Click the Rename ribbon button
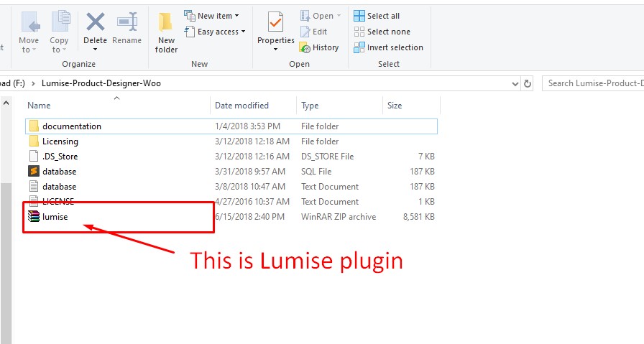 point(127,28)
